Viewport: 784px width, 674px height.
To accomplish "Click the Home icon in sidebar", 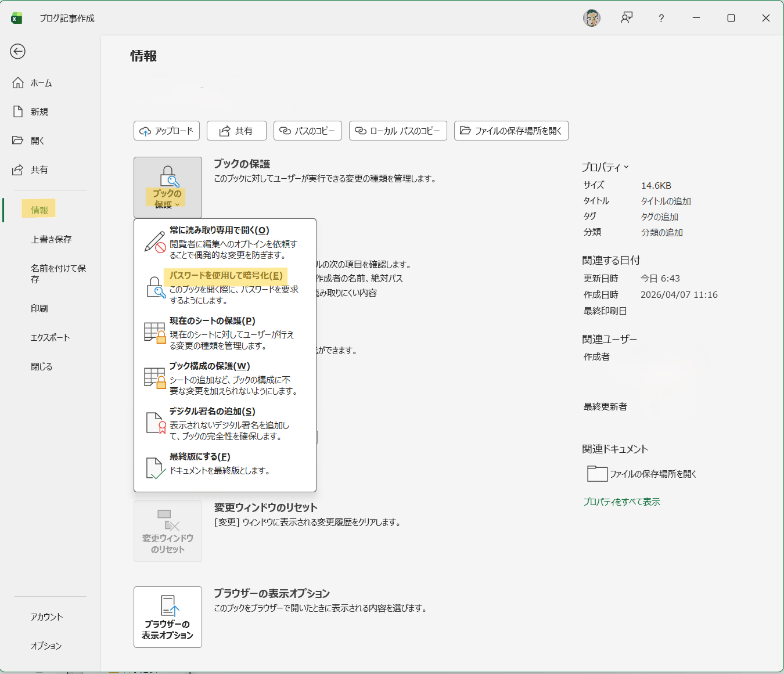I will tap(19, 83).
